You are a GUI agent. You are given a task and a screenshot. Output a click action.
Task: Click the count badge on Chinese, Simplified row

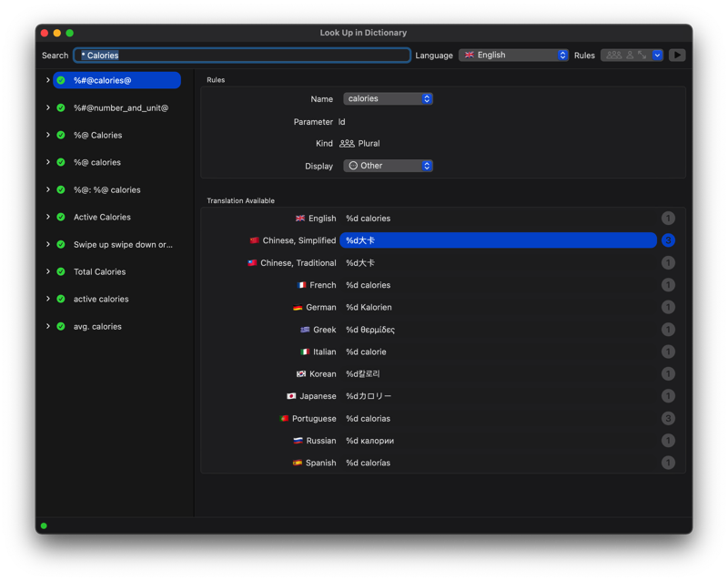pos(668,241)
